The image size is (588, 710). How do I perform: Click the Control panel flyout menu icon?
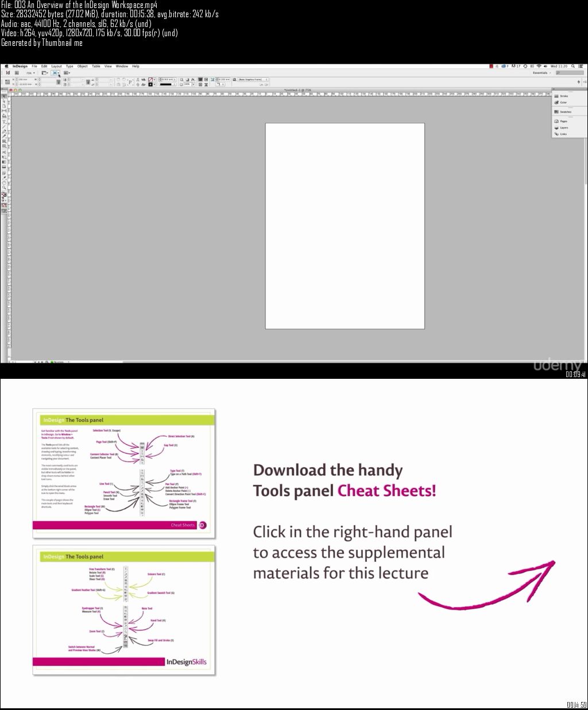585,82
